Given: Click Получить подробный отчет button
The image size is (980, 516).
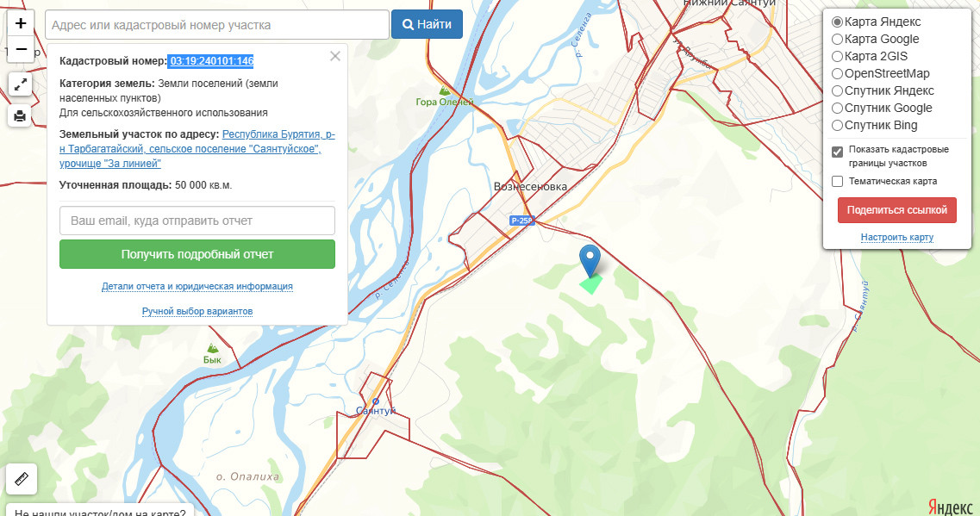Looking at the screenshot, I should click(x=197, y=254).
